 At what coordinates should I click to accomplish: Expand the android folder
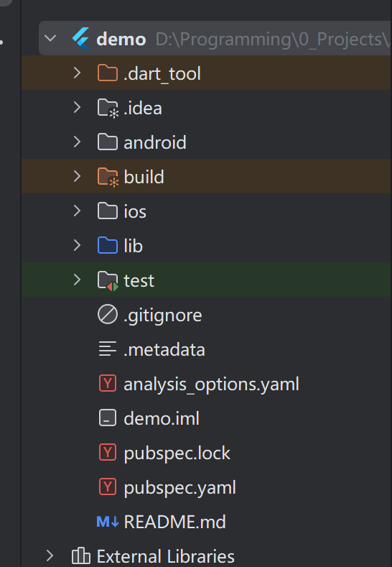[77, 142]
